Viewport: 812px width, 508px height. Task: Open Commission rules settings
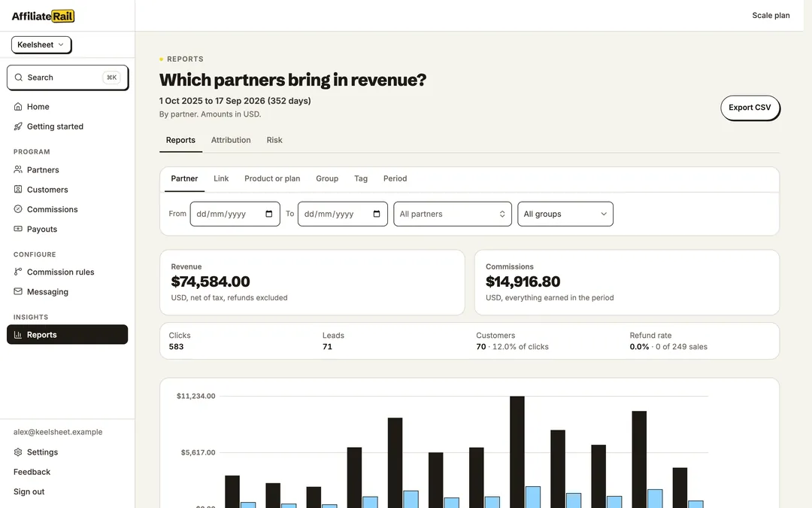68,272
